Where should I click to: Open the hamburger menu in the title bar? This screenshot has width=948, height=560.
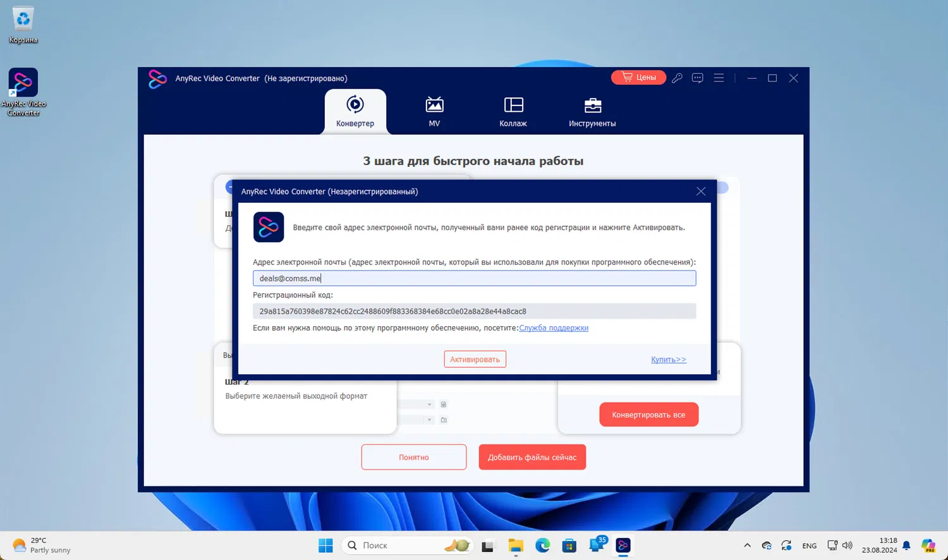719,78
